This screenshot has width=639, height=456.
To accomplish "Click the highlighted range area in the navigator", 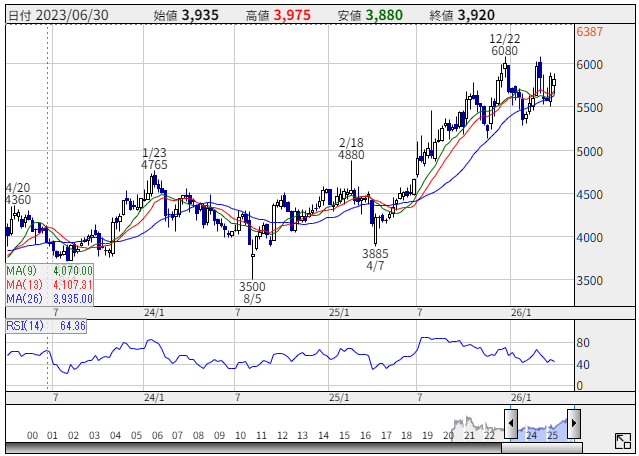I will click(542, 423).
